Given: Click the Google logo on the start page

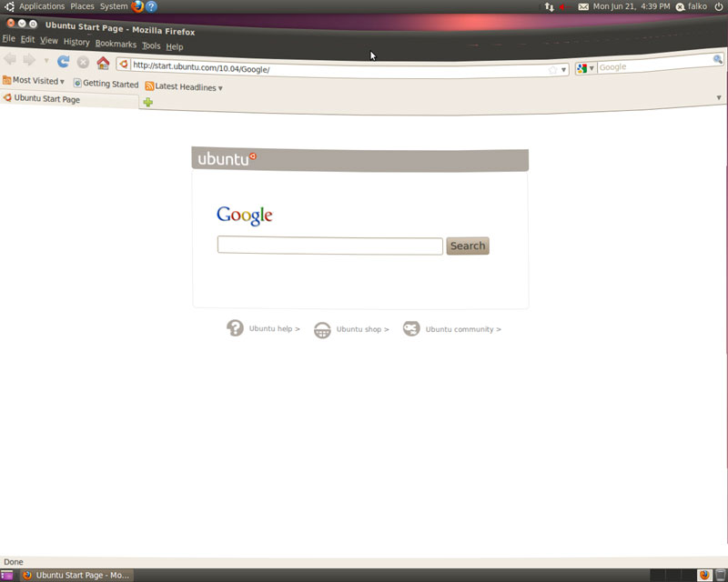Looking at the screenshot, I should coord(245,216).
